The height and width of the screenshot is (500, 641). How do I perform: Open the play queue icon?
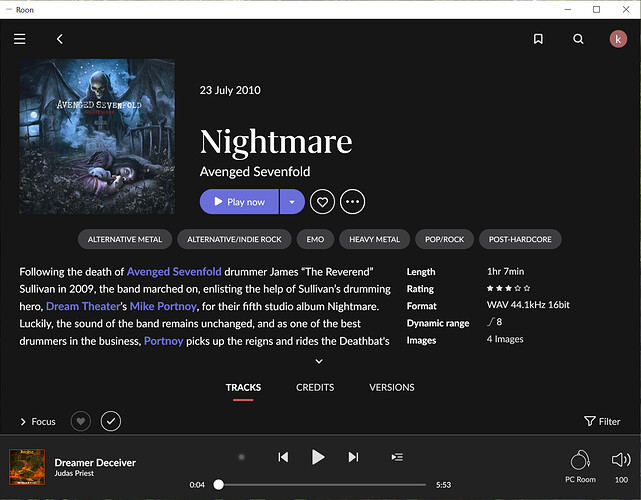pyautogui.click(x=397, y=457)
